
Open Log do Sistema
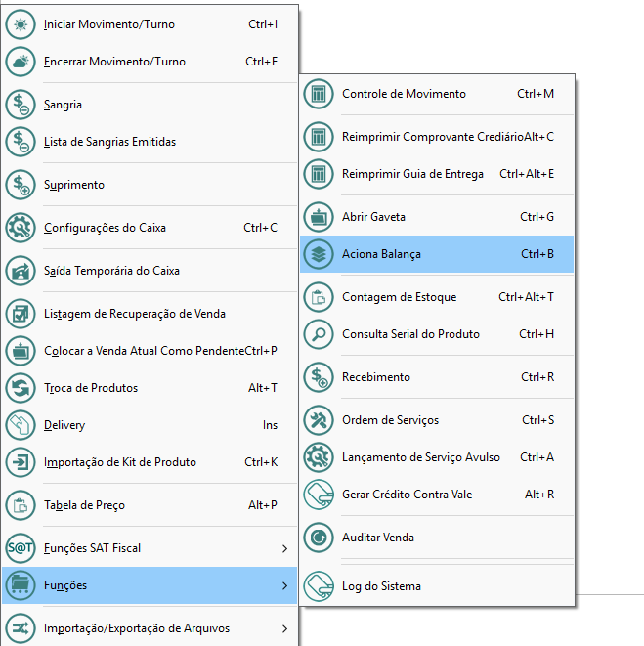[381, 586]
